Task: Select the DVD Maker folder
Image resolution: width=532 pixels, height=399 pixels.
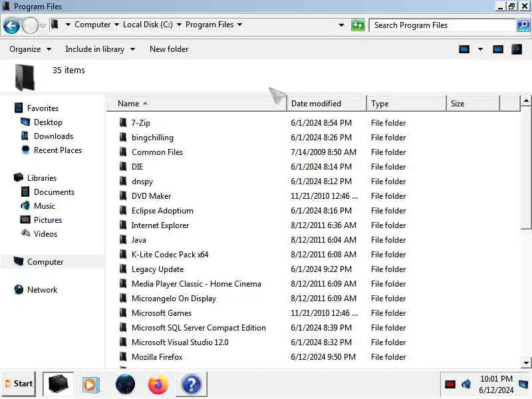Action: (x=151, y=196)
